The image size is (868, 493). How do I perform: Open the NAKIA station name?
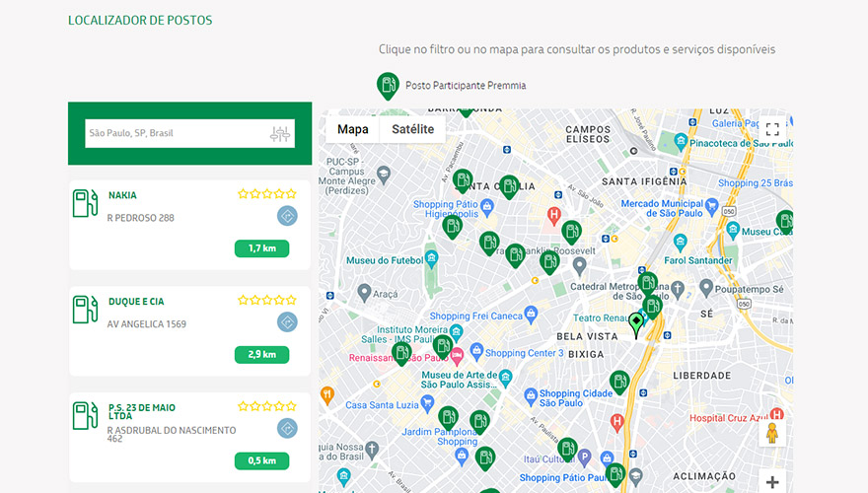coord(122,195)
